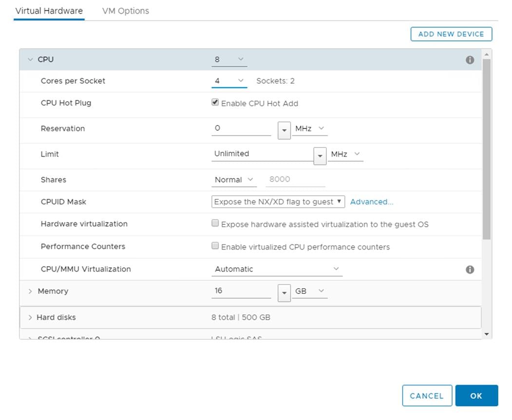Collapse the CPU section chevron
The width and height of the screenshot is (512, 420).
coord(31,60)
